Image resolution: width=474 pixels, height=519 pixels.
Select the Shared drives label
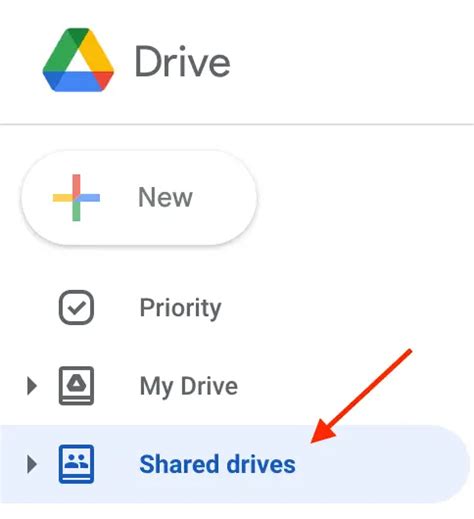(217, 464)
